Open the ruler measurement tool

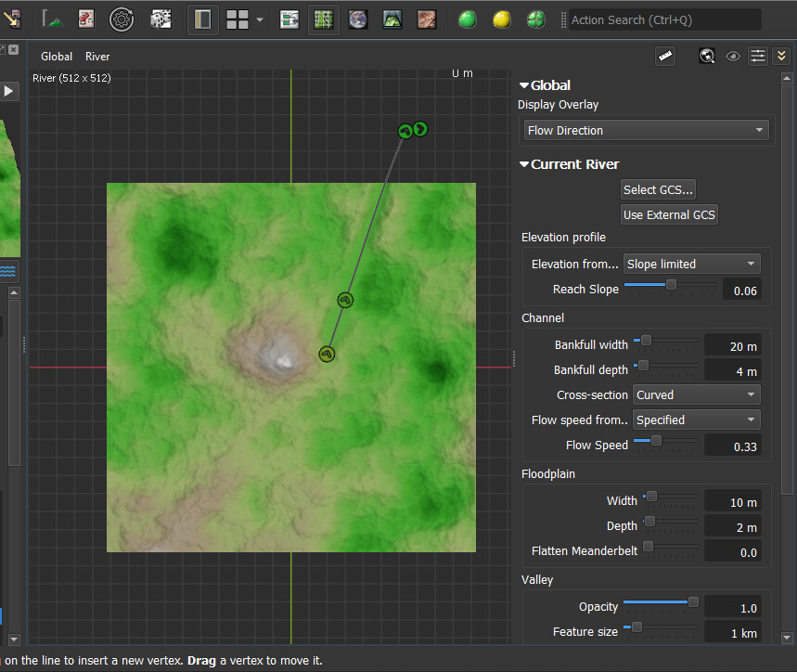click(x=664, y=57)
